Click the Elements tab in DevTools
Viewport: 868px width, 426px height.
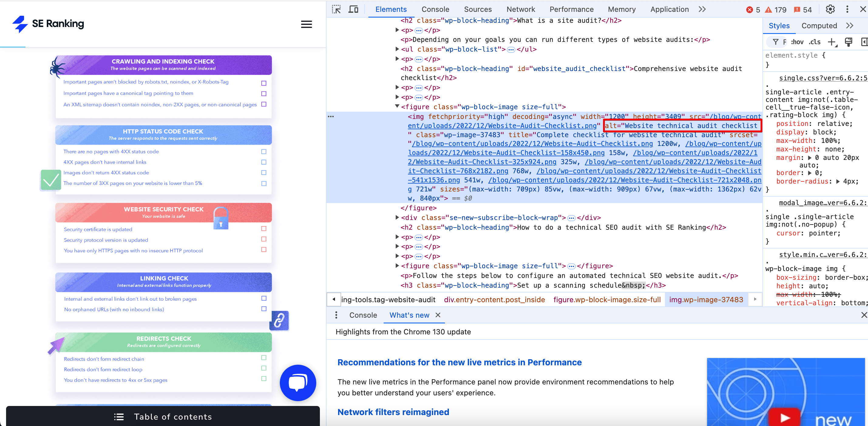coord(390,9)
